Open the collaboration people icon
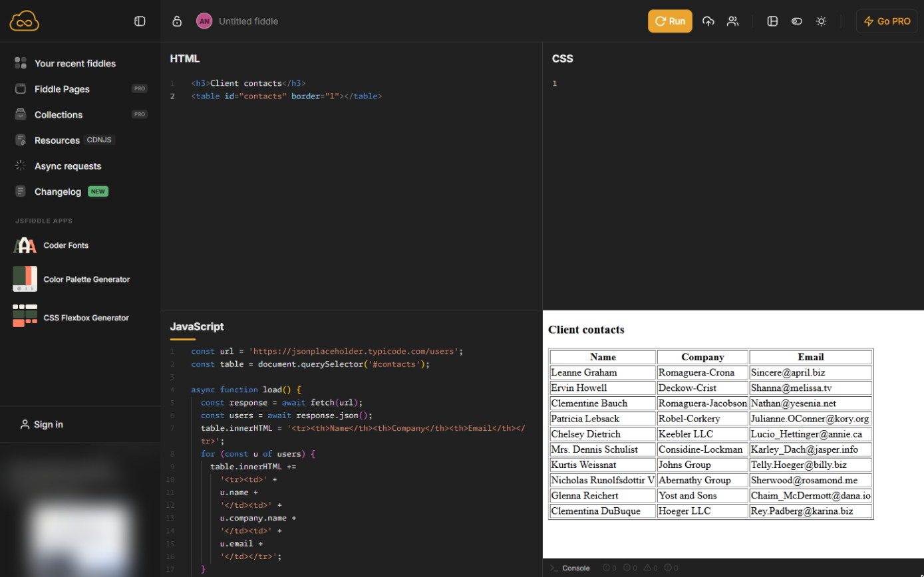This screenshot has height=577, width=924. click(732, 21)
